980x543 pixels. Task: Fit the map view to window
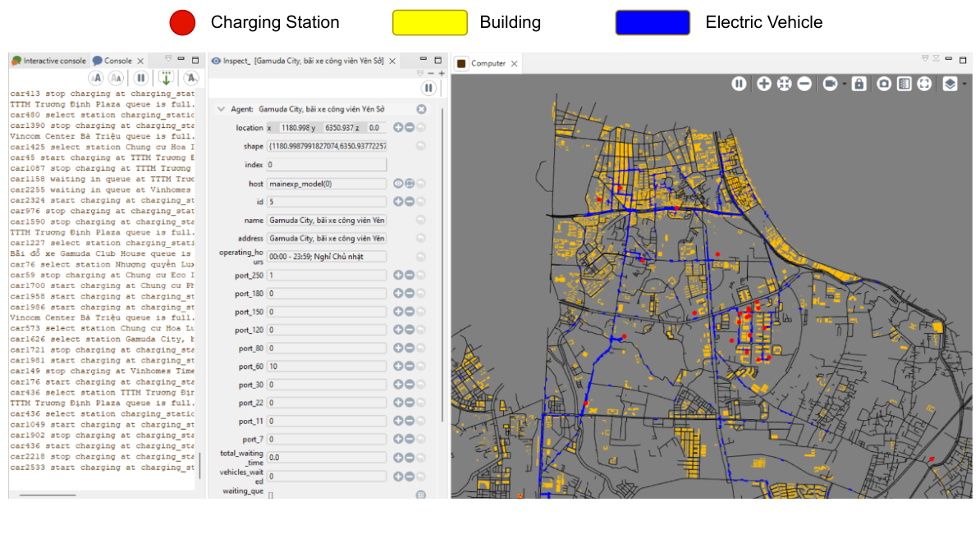pos(784,84)
